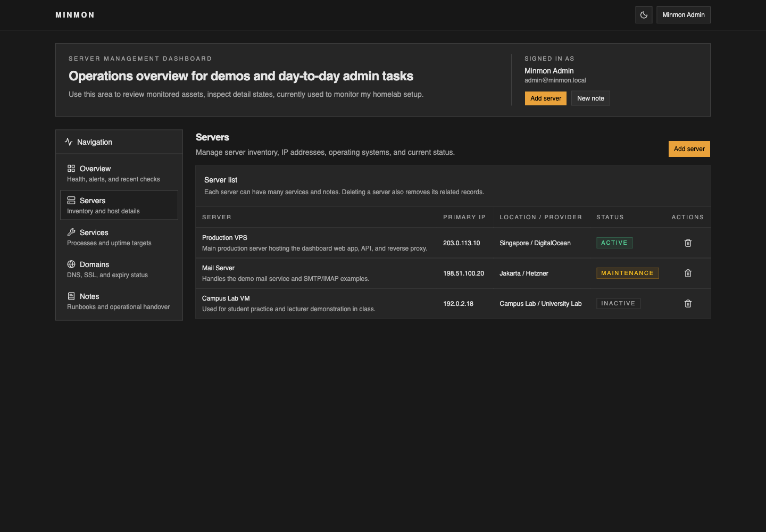
Task: Click the STATUS column header
Action: pos(610,217)
